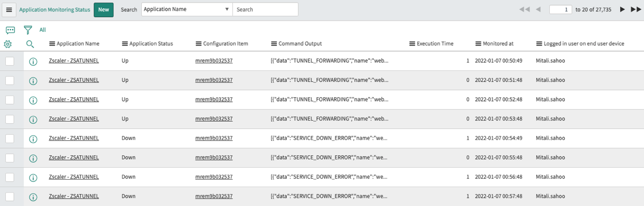Image resolution: width=644 pixels, height=206 pixels.
Task: Sort by Execution Time column header
Action: point(435,44)
